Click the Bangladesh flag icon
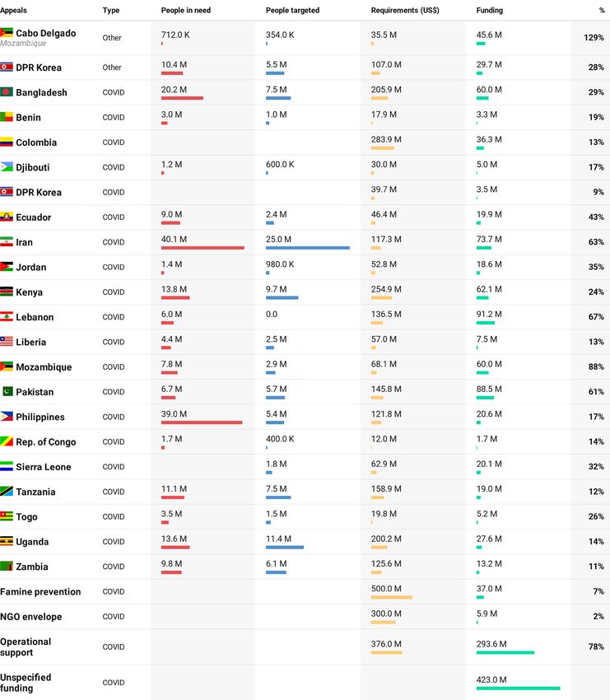The height and width of the screenshot is (700, 610). pyautogui.click(x=7, y=92)
